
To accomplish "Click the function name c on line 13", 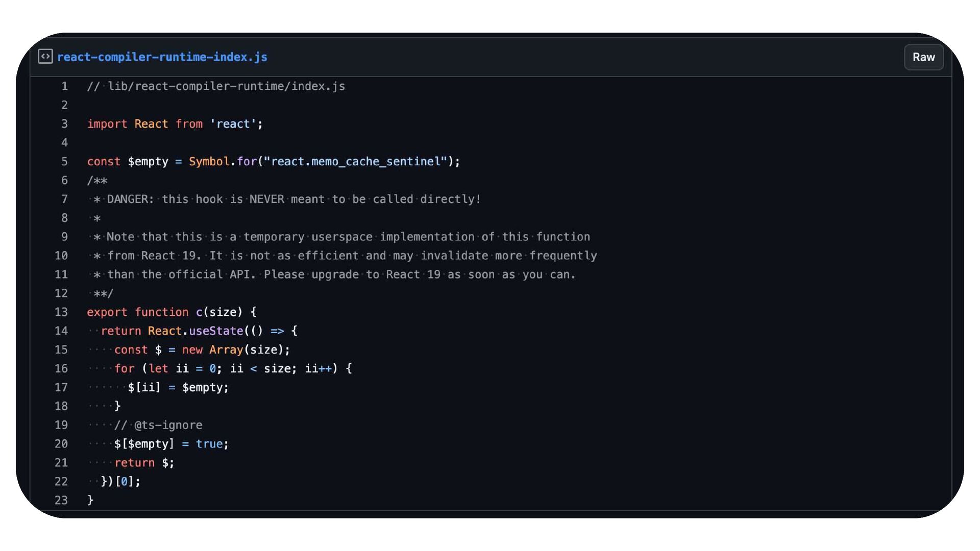I will pyautogui.click(x=199, y=312).
